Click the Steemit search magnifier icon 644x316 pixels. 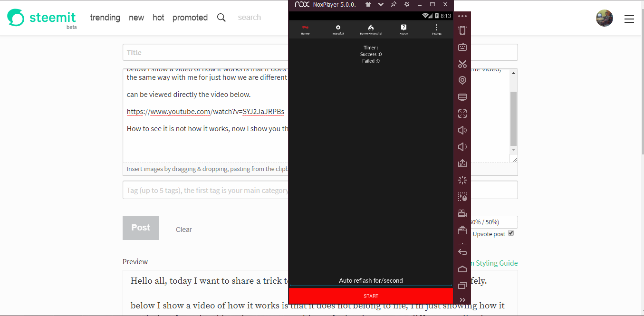click(x=221, y=18)
